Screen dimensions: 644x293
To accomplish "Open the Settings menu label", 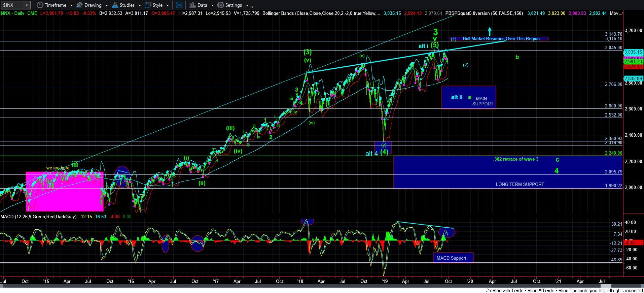I will point(234,5).
